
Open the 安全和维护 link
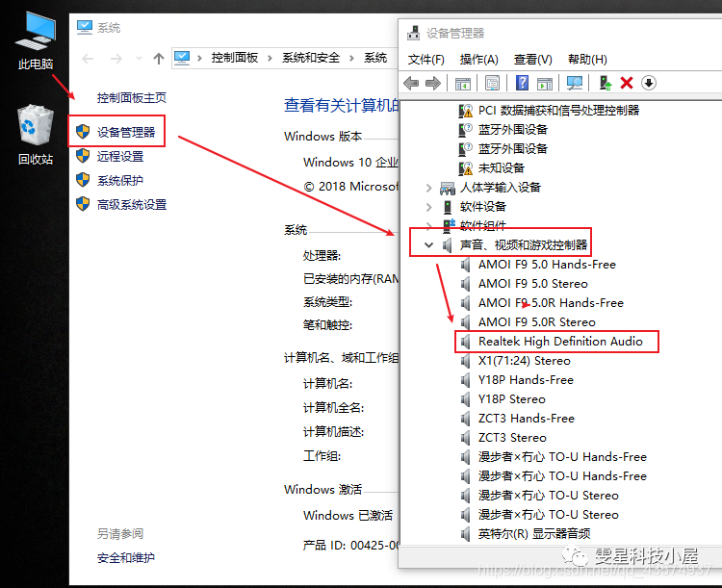coord(126,558)
